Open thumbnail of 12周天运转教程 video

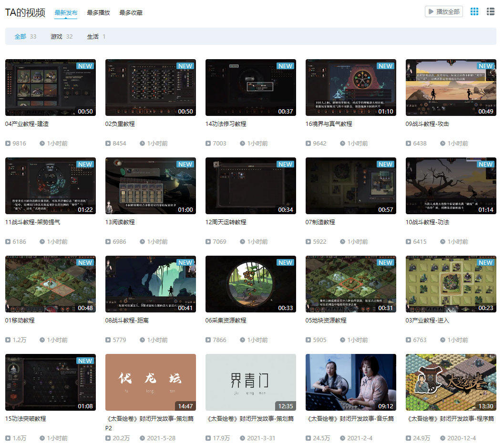click(x=251, y=186)
